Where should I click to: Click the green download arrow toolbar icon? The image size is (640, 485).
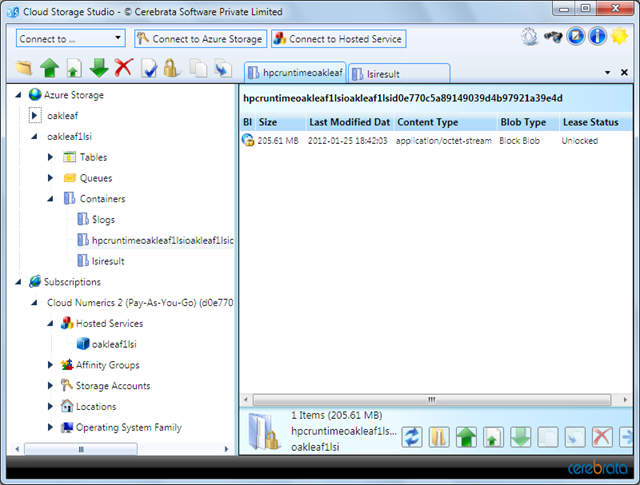[99, 67]
